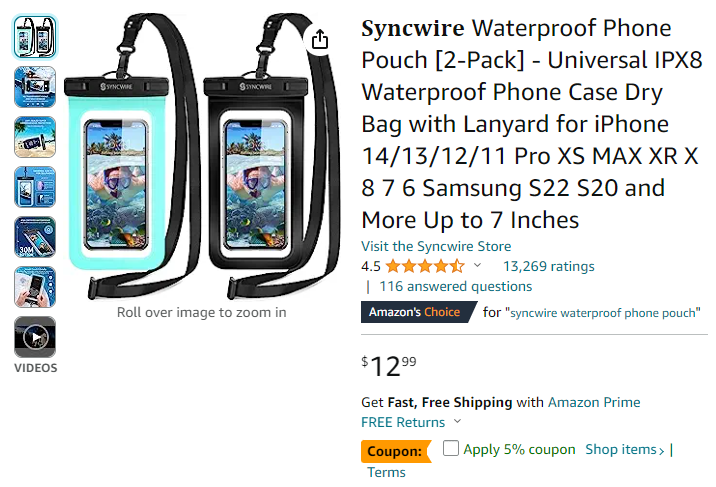
Task: Expand the FREE Returns chevron
Action: (458, 422)
